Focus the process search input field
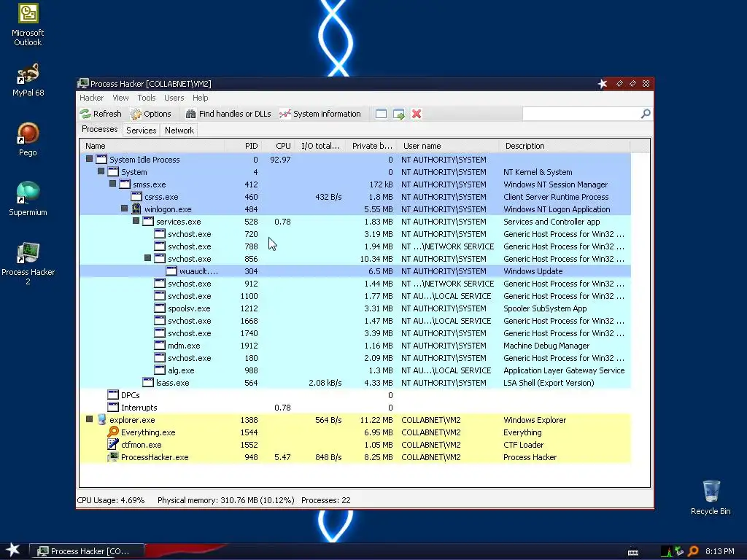This screenshot has width=747, height=560. 581,114
